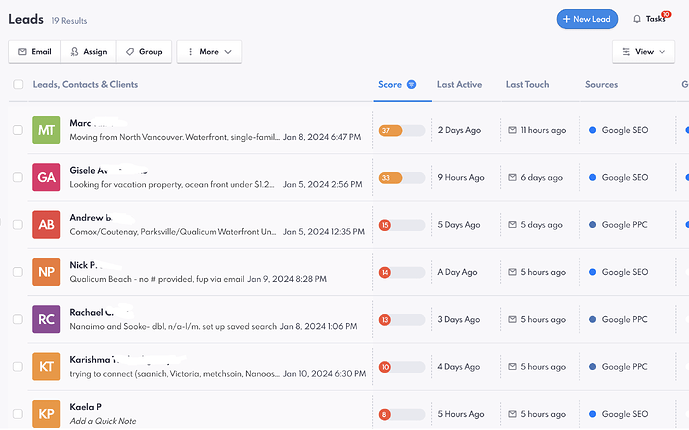This screenshot has width=689, height=430.
Task: Select the Karishma lead checkbox
Action: tap(18, 367)
